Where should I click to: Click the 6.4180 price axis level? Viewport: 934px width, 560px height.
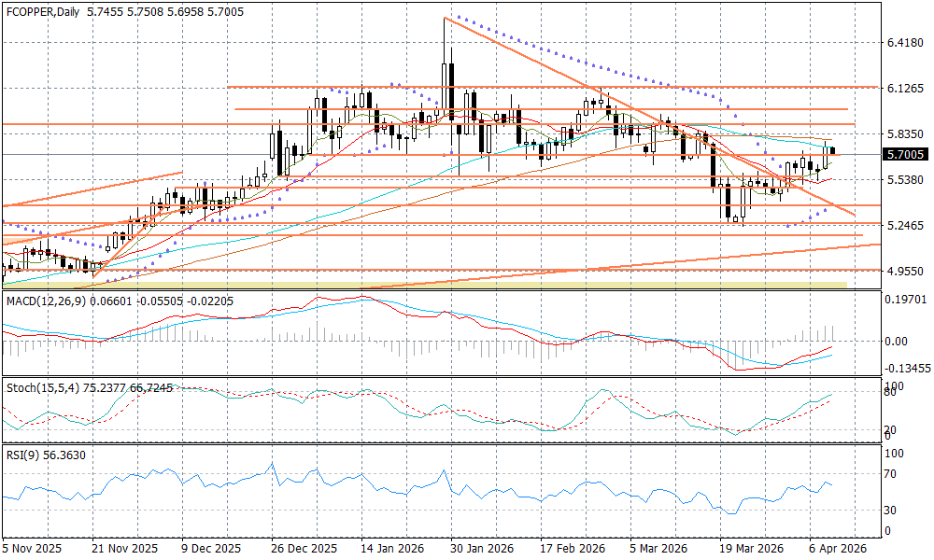pos(905,43)
